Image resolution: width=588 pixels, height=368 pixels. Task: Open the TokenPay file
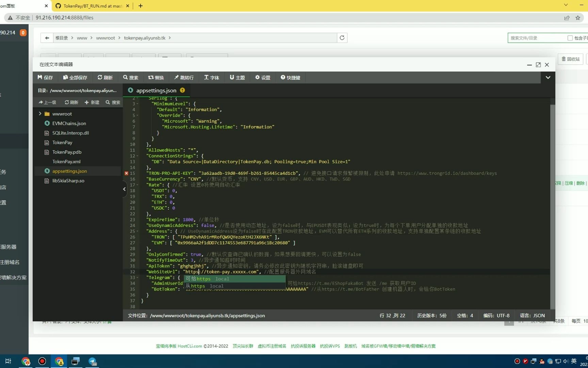point(62,142)
